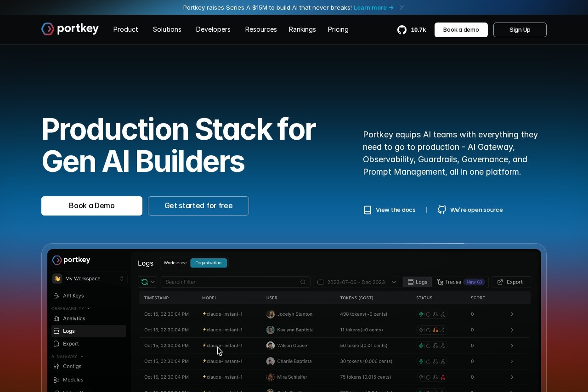Click the Configs sliders icon in sidebar
Viewport: 588px width, 392px height.
click(56, 366)
